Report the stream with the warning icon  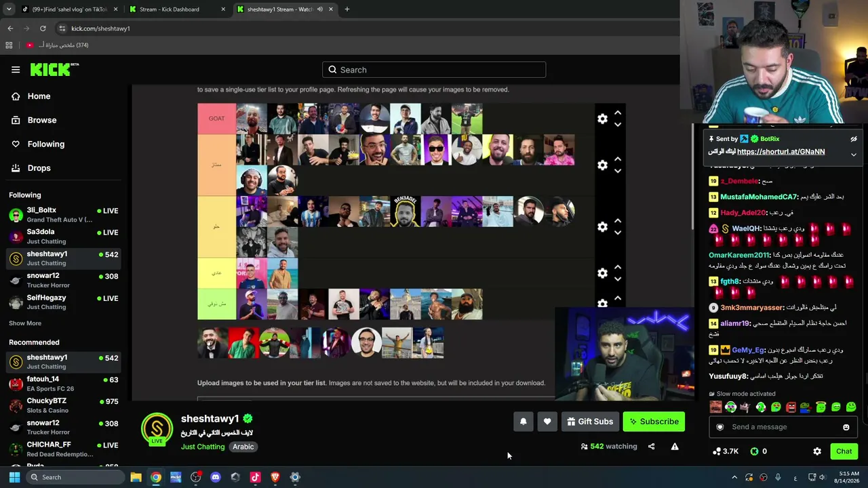click(675, 447)
